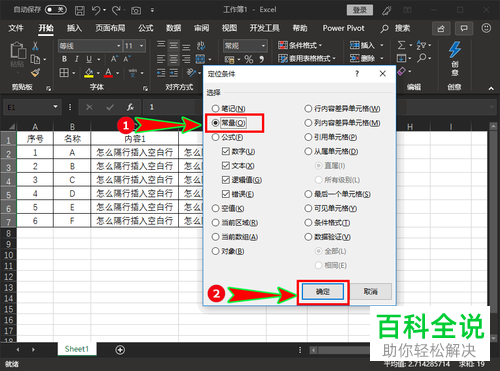This screenshot has height=371, width=500.
Task: Toggle Italic formatting
Action: pos(77,59)
